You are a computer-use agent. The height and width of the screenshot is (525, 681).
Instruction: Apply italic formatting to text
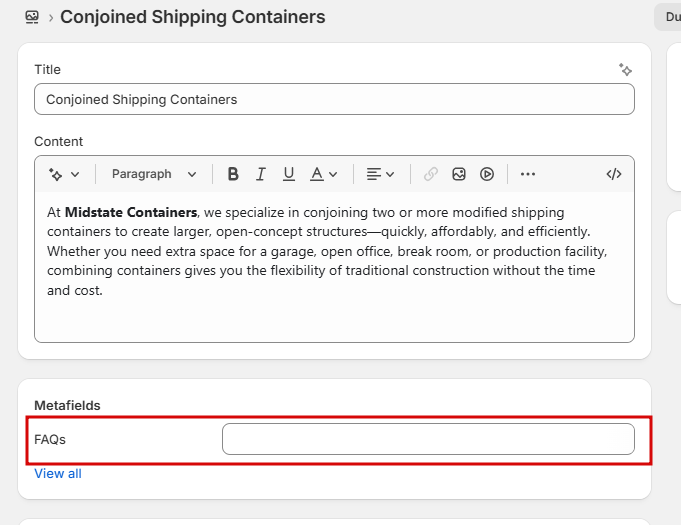(x=261, y=174)
